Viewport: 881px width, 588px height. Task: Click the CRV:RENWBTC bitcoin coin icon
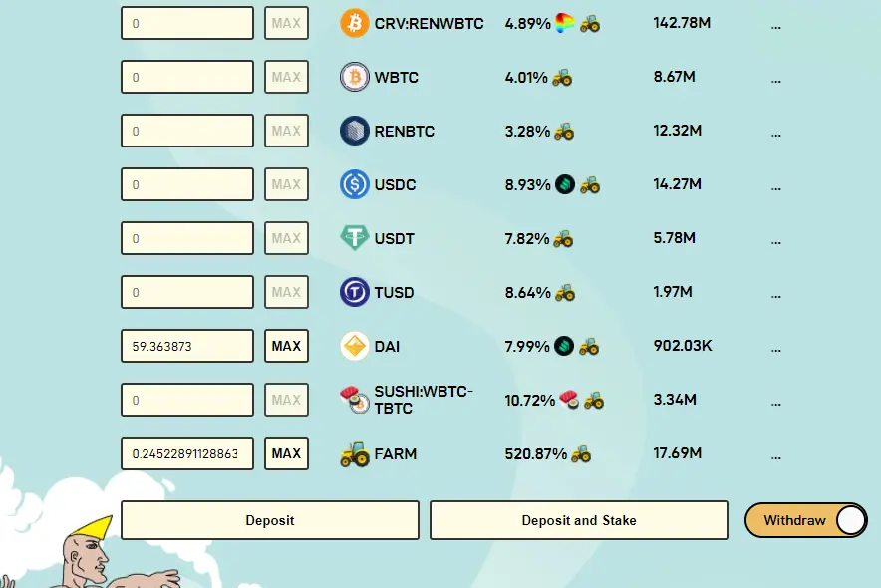[354, 23]
